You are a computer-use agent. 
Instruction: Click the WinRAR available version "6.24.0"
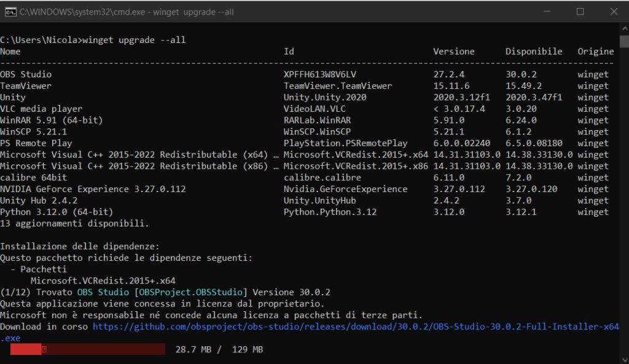521,120
